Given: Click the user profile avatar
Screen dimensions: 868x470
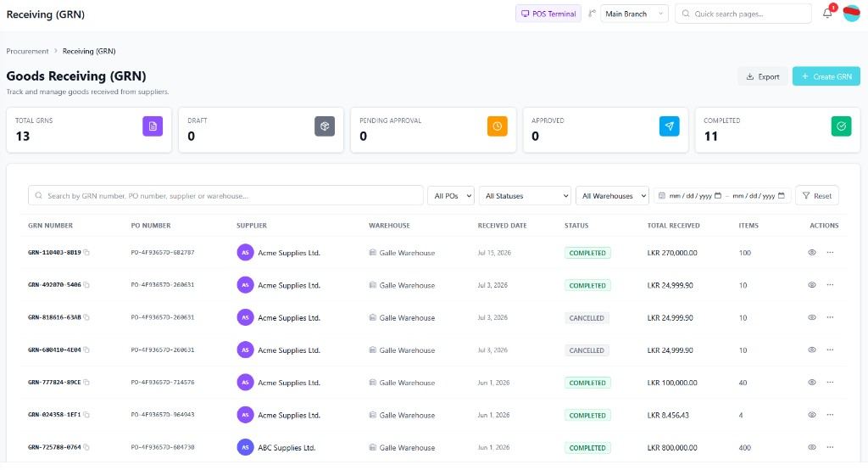Looking at the screenshot, I should tap(851, 14).
